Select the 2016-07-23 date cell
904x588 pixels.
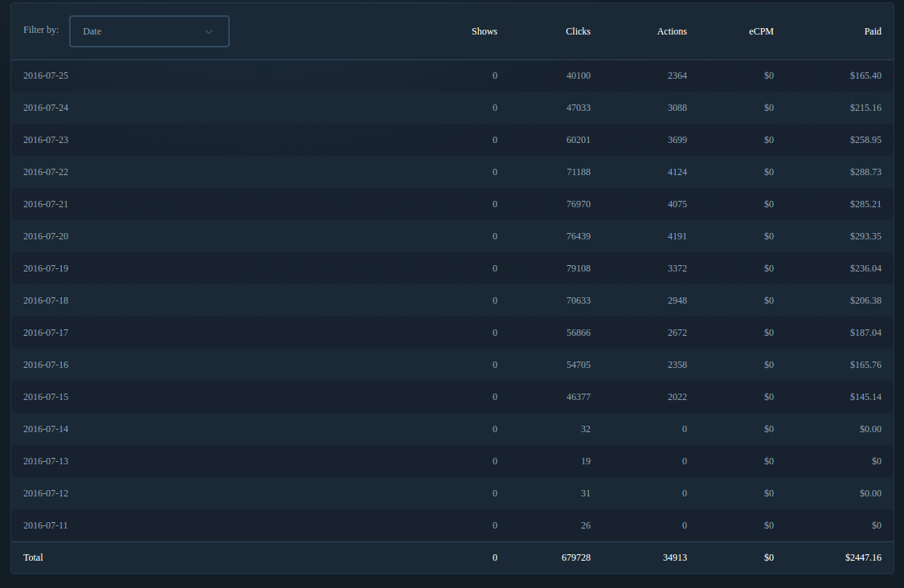[46, 140]
